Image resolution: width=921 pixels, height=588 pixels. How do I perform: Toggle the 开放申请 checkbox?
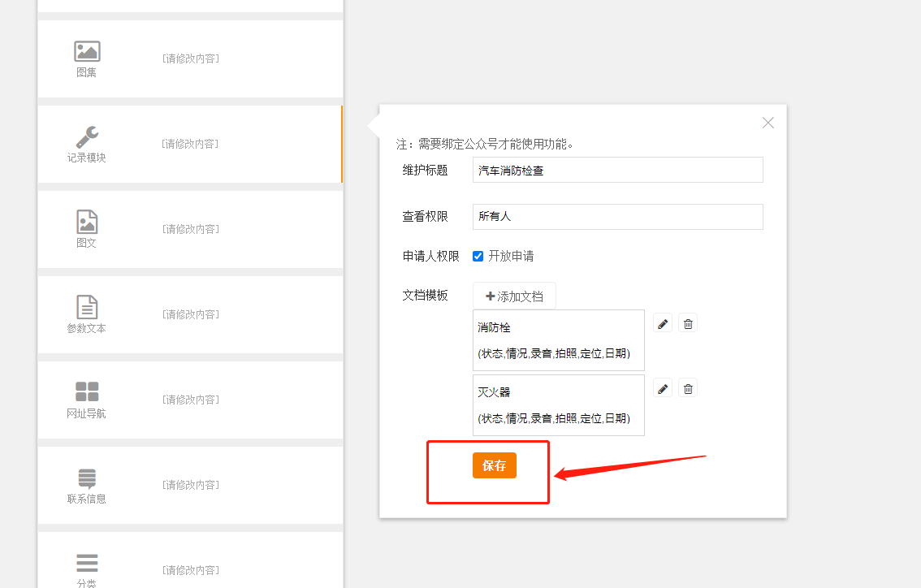pos(478,257)
